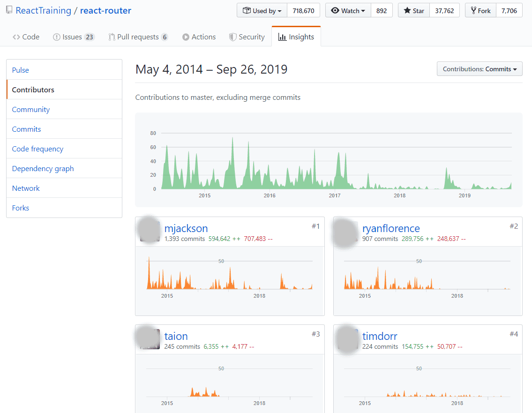Open ryanflorence's profile link

[x=391, y=228]
